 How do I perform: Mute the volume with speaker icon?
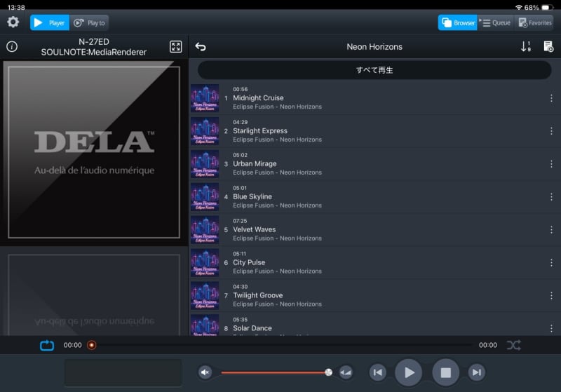click(x=205, y=372)
